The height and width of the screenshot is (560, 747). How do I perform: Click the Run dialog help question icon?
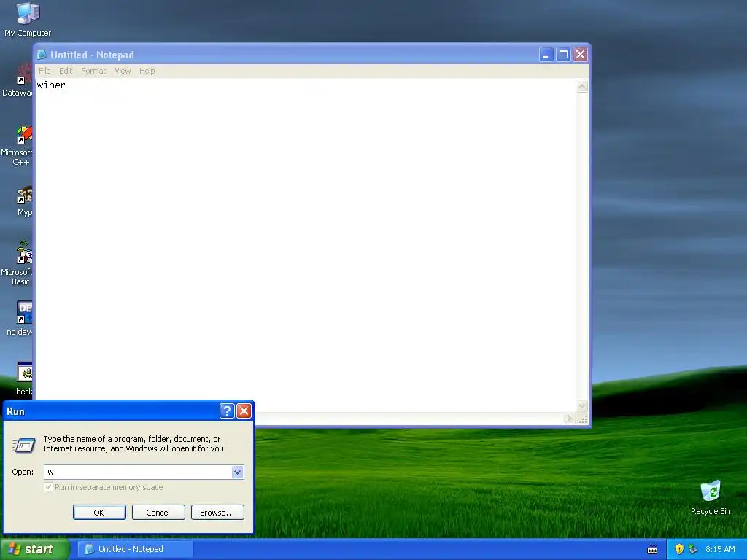pos(227,411)
